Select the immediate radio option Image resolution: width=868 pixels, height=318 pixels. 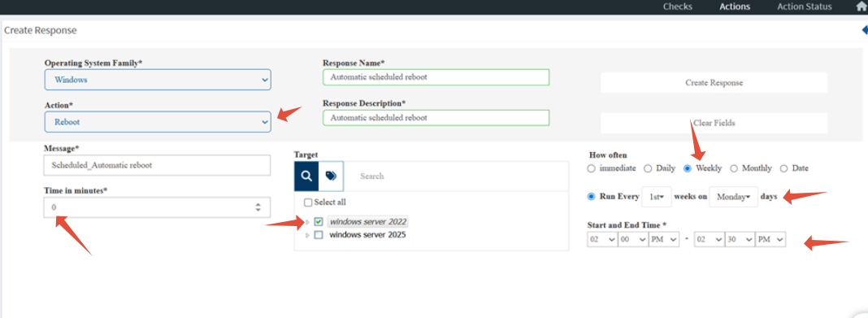pos(591,168)
